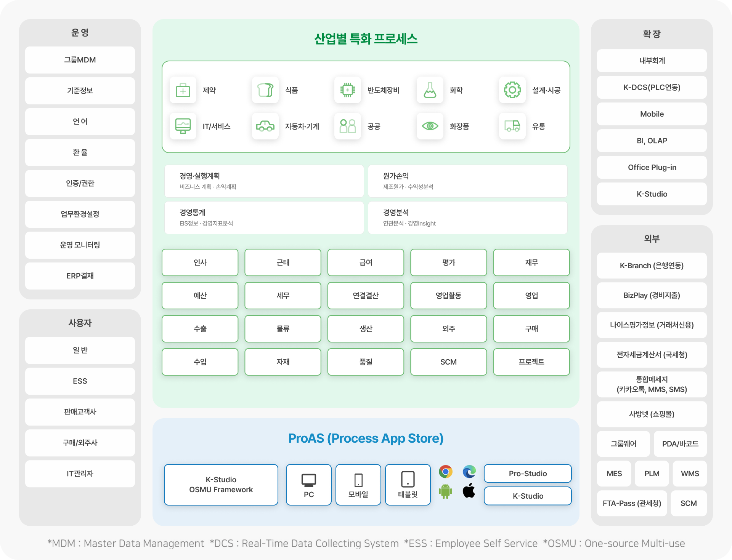Click the 유통 truck icon
Viewport: 732px width, 560px height.
(x=512, y=126)
